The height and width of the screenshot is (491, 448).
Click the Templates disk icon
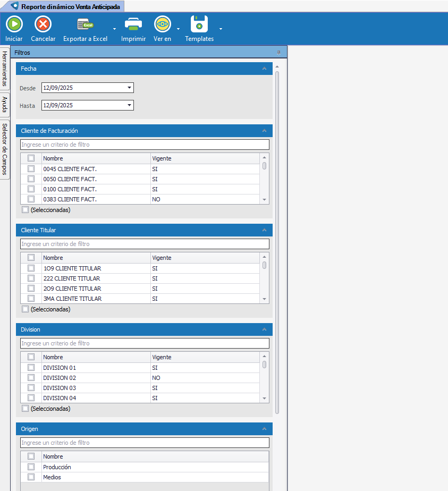[x=199, y=24]
